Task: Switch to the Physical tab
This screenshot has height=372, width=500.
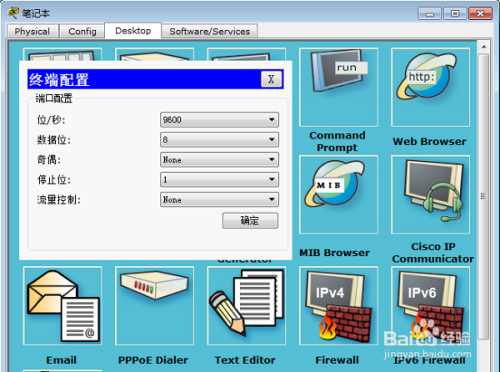Action: pyautogui.click(x=32, y=31)
